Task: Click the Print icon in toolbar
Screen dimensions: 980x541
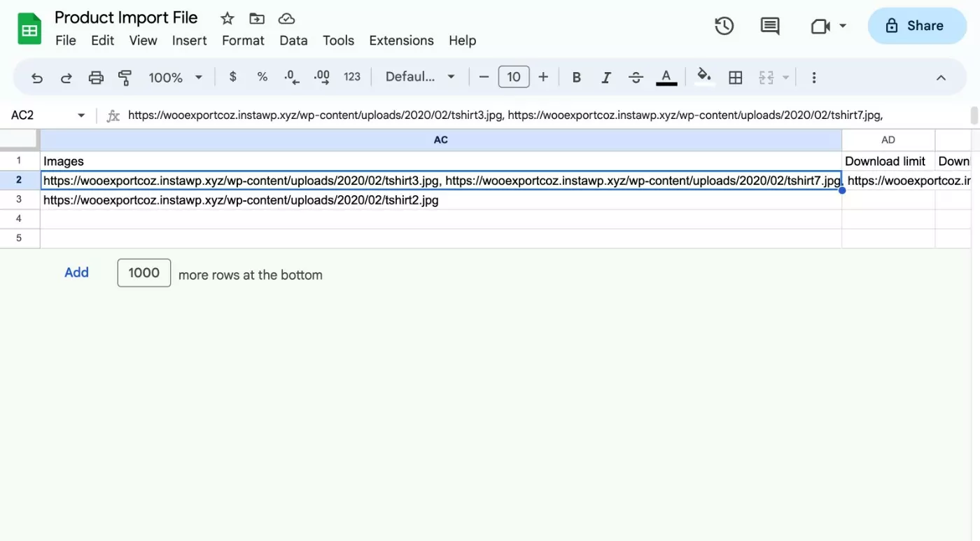Action: point(96,78)
